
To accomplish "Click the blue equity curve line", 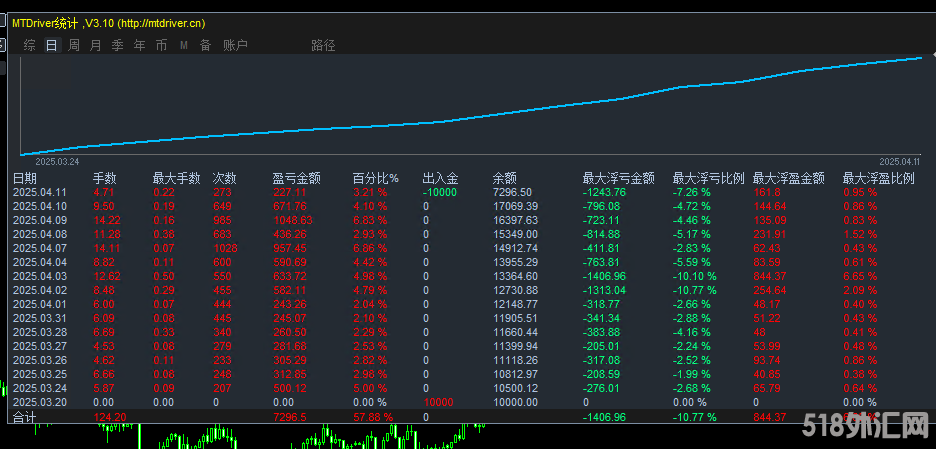I will coord(472,118).
